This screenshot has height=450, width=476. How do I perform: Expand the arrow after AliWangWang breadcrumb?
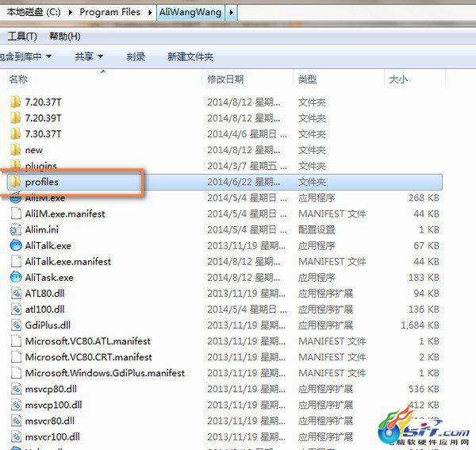coord(232,13)
